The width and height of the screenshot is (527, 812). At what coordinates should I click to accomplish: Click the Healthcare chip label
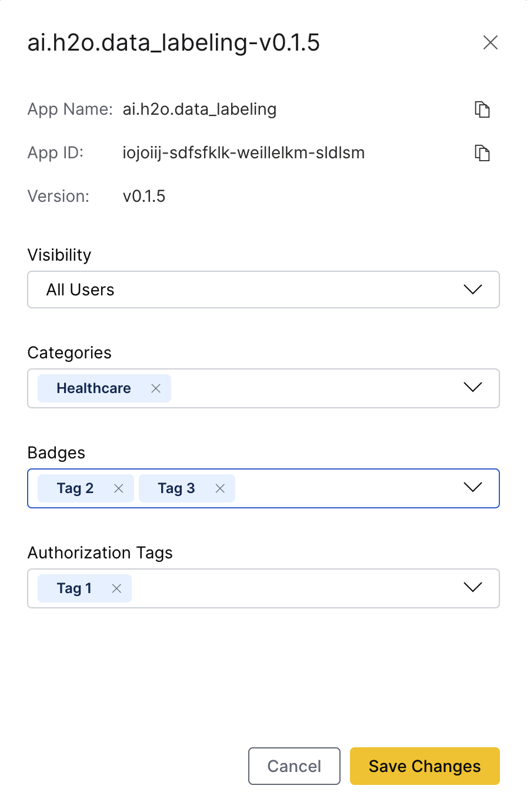94,388
